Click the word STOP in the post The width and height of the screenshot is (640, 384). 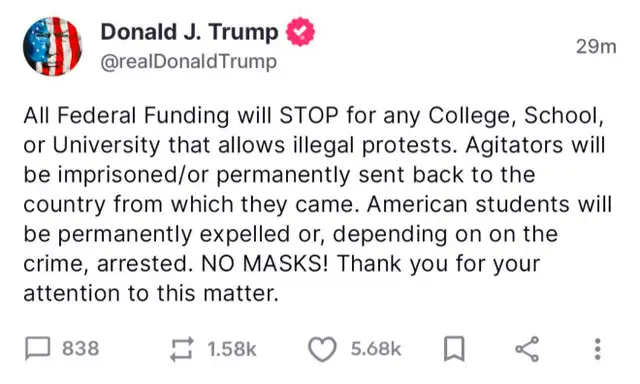coord(309,115)
